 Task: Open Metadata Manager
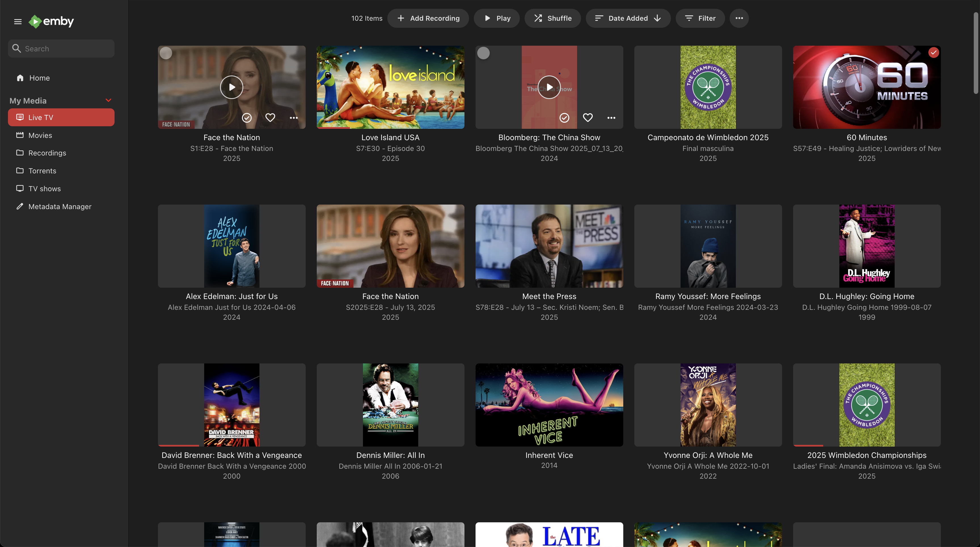pos(61,206)
